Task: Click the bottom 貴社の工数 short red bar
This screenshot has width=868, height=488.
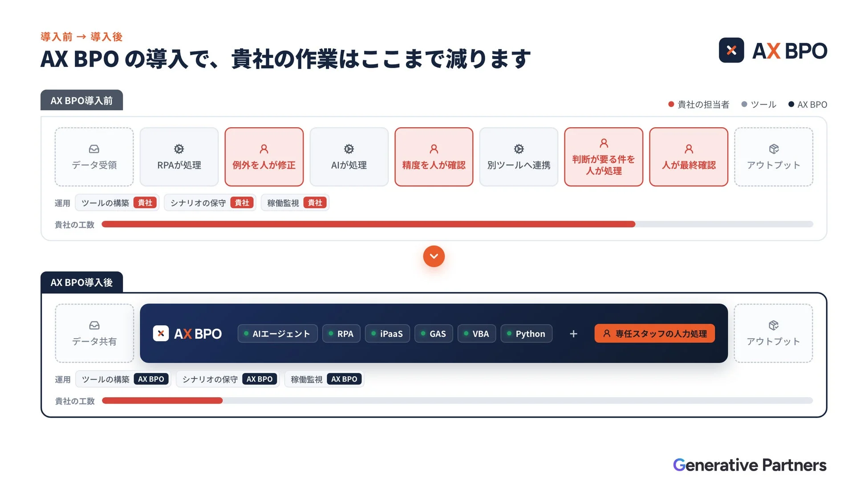Action: (x=162, y=400)
